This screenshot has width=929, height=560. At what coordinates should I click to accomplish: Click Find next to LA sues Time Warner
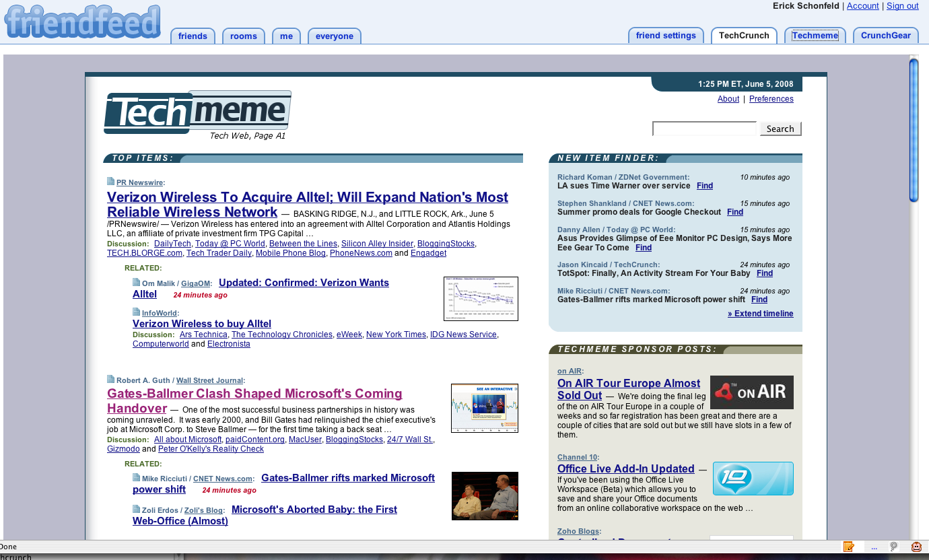tap(705, 186)
